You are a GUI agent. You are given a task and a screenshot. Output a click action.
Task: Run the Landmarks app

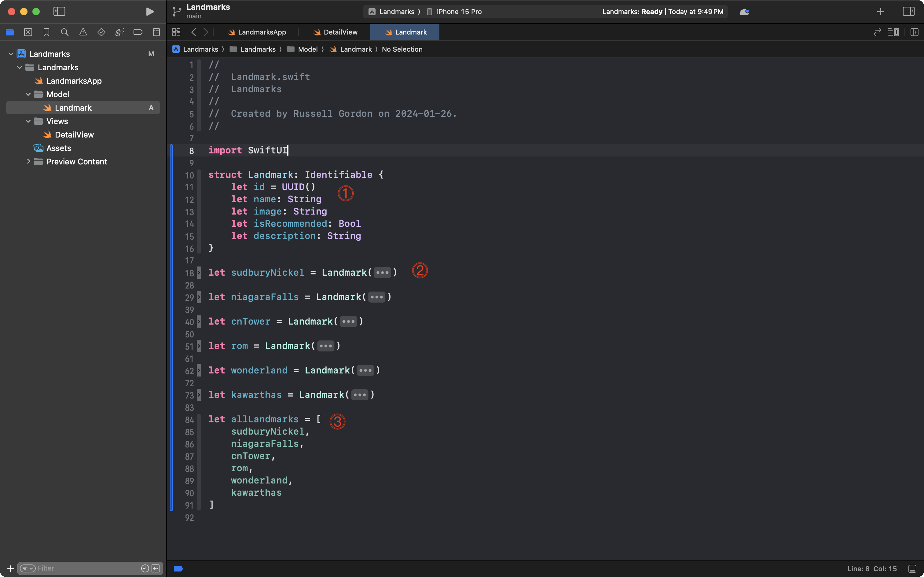tap(149, 11)
